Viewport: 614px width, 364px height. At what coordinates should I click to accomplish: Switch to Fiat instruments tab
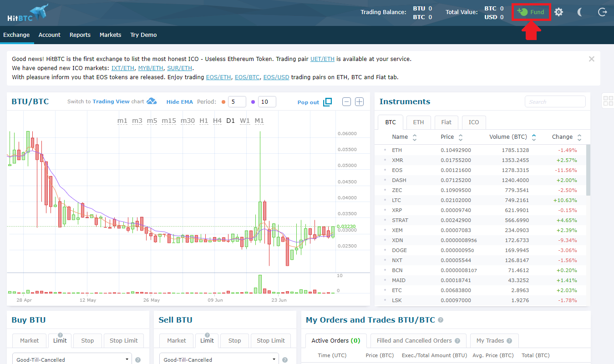(447, 122)
